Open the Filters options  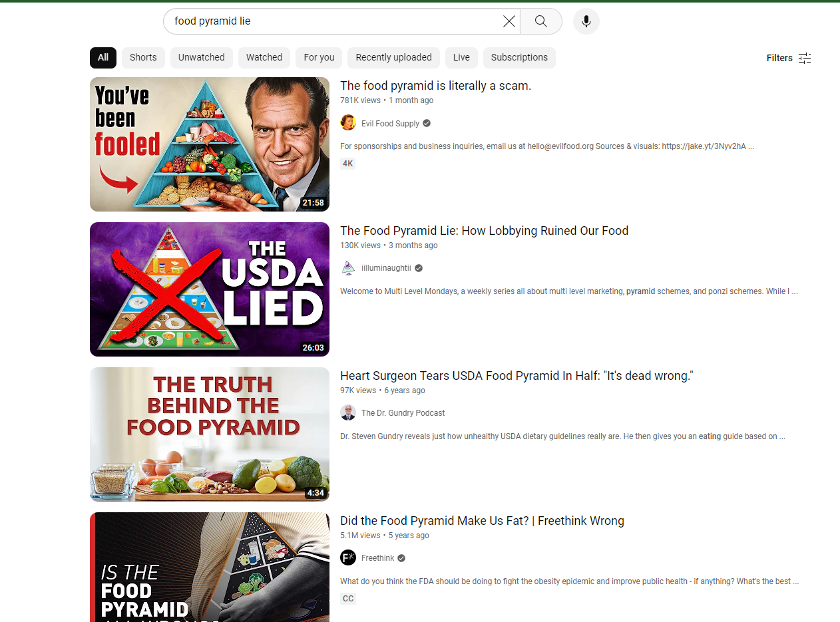pyautogui.click(x=789, y=58)
